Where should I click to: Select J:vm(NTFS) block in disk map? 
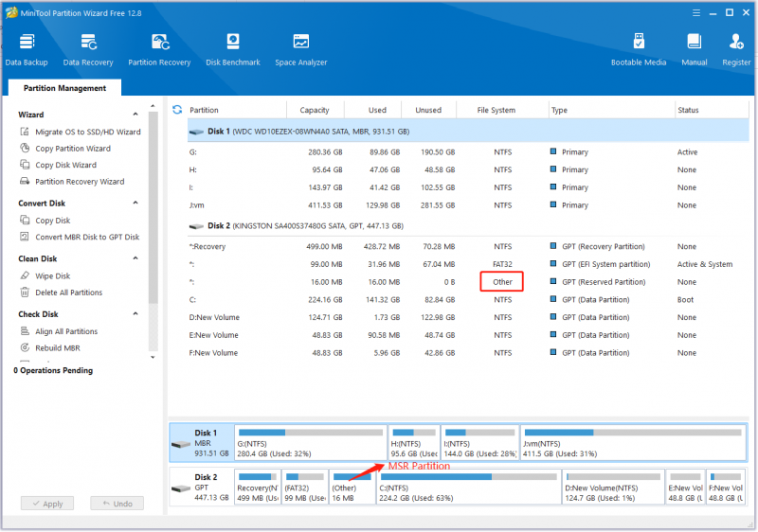(633, 443)
